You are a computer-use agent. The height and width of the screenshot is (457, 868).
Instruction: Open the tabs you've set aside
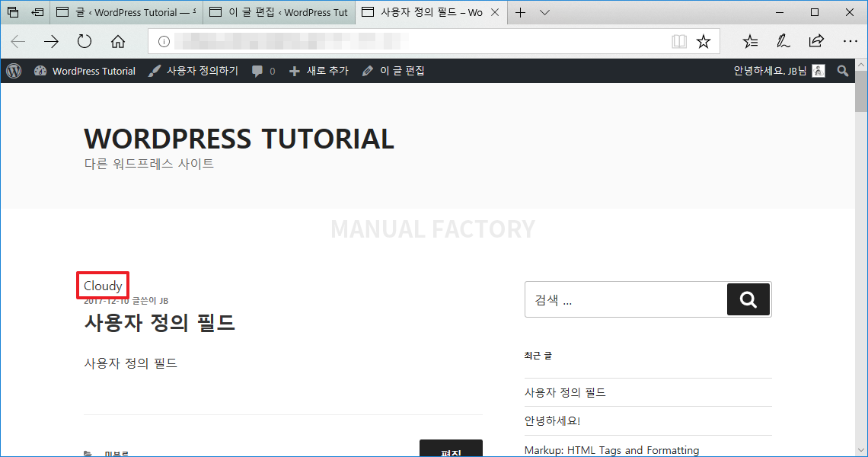pyautogui.click(x=13, y=12)
